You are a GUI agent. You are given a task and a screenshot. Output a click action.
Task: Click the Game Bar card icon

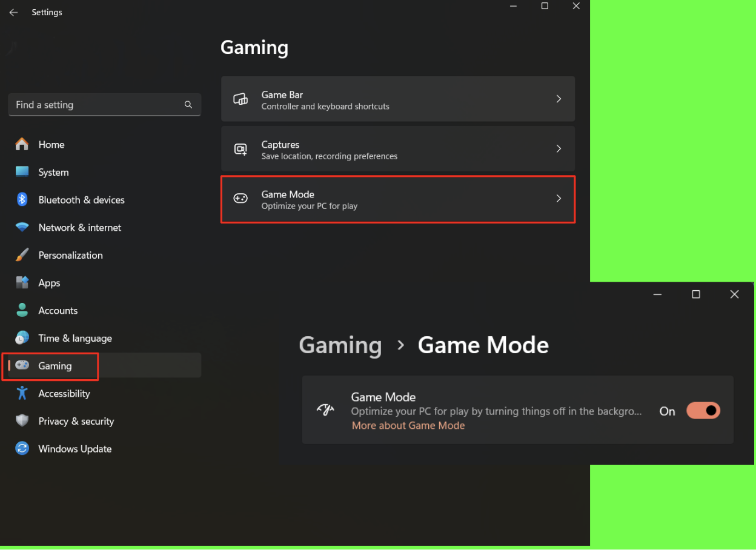tap(240, 99)
